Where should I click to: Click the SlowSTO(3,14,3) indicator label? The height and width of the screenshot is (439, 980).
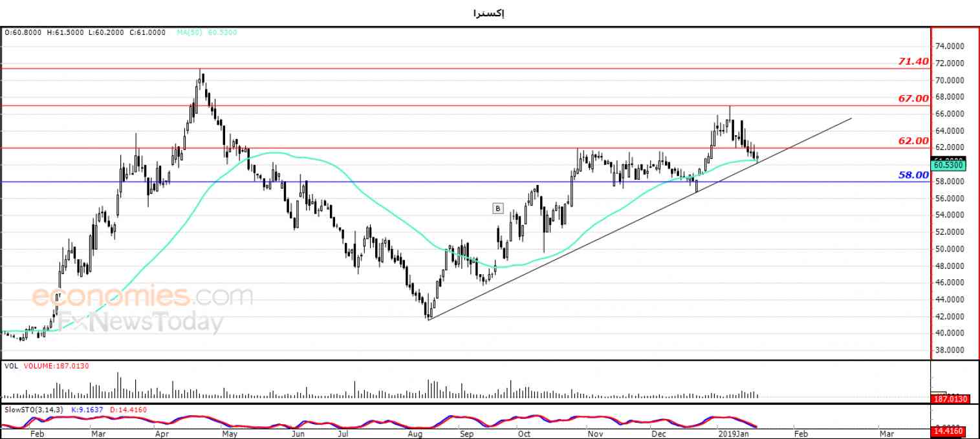34,409
